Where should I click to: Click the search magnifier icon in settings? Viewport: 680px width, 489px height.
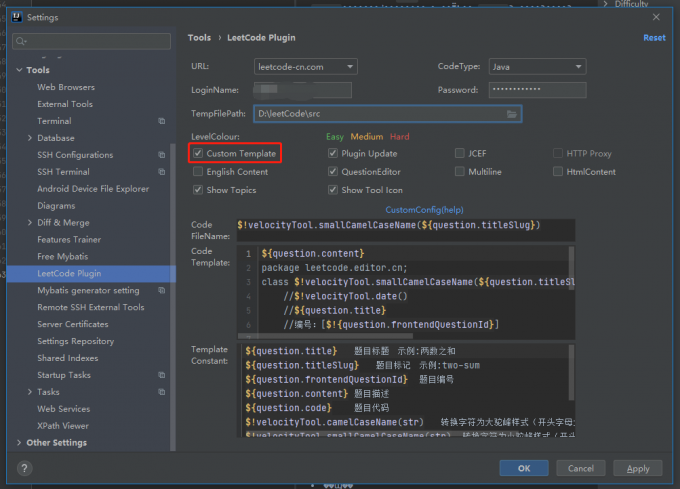click(x=20, y=41)
